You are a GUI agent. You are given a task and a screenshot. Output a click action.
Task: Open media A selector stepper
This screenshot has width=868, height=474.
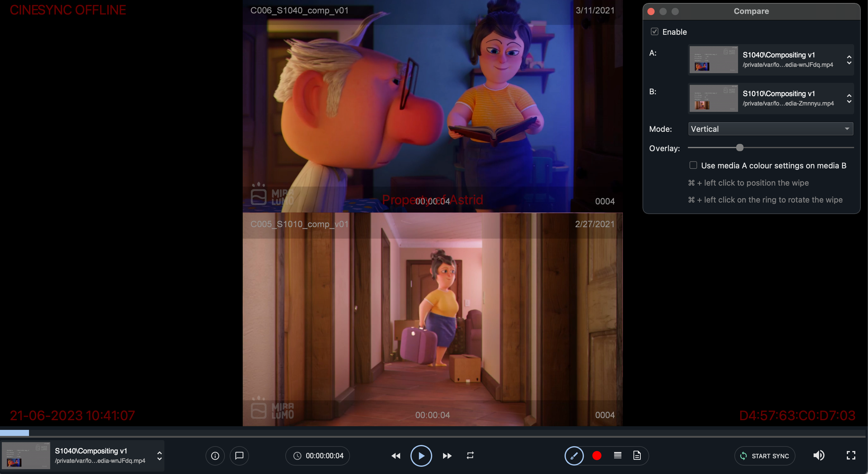(x=849, y=60)
